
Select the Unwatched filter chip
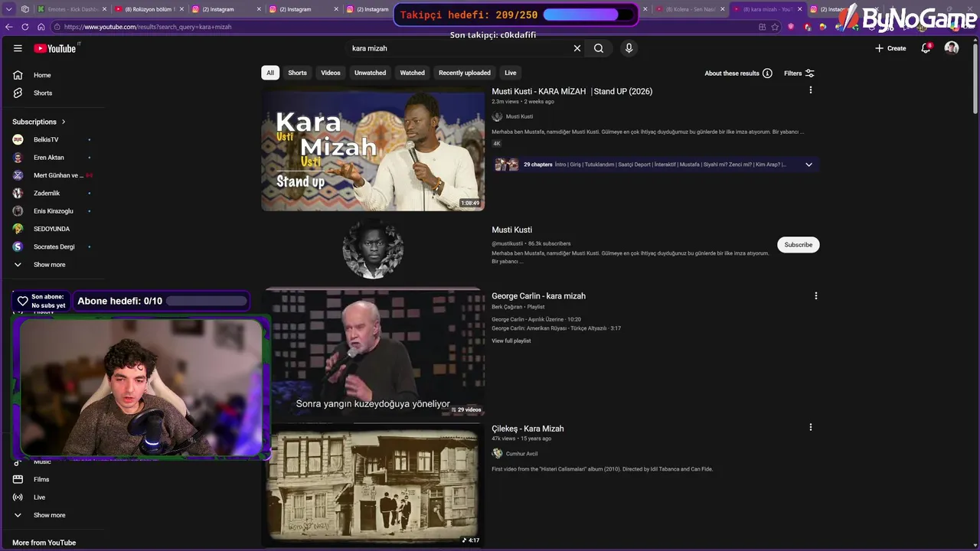(x=370, y=73)
